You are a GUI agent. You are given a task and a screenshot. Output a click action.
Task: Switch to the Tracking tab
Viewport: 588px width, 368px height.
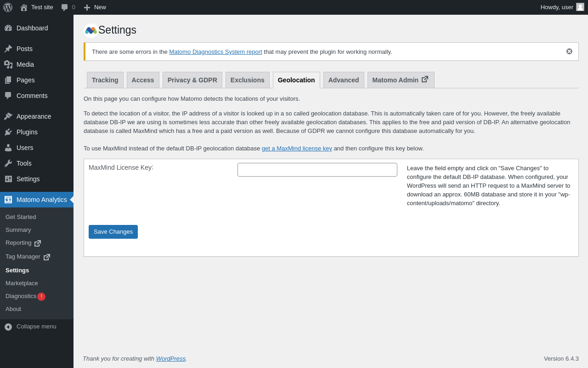click(x=105, y=80)
